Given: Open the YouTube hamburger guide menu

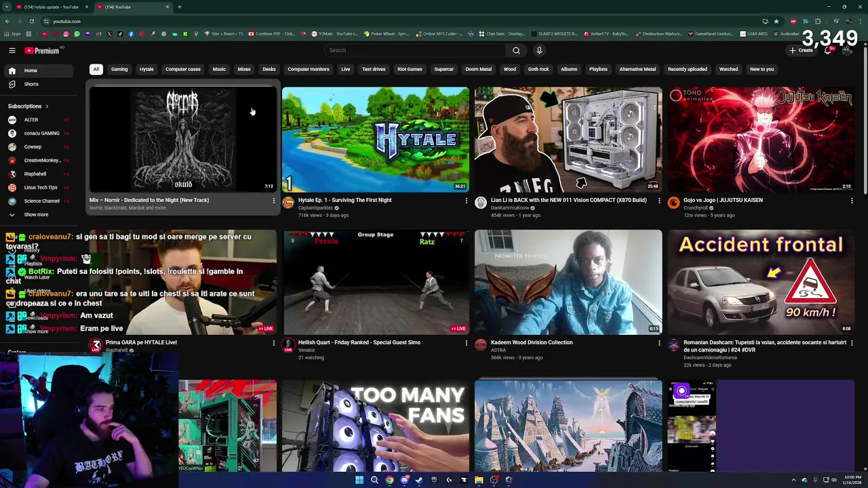Looking at the screenshot, I should [x=12, y=50].
